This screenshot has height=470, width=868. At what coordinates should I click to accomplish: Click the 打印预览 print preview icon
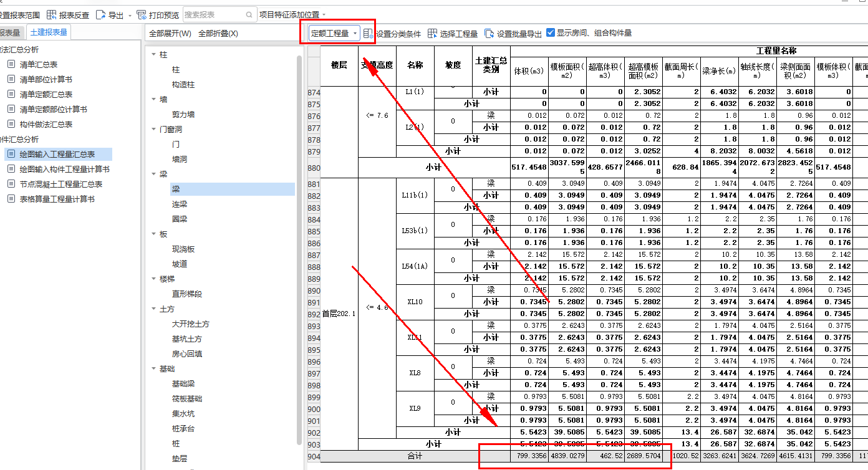click(142, 14)
